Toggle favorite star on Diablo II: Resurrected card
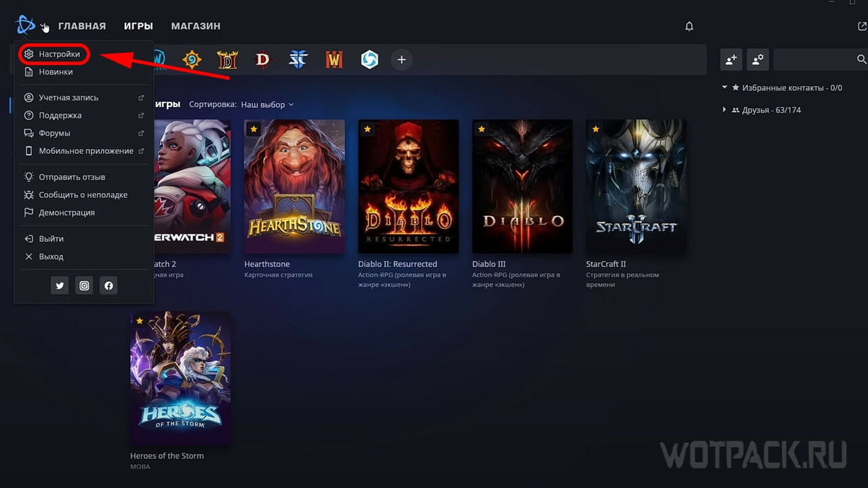868x488 pixels. (x=368, y=129)
